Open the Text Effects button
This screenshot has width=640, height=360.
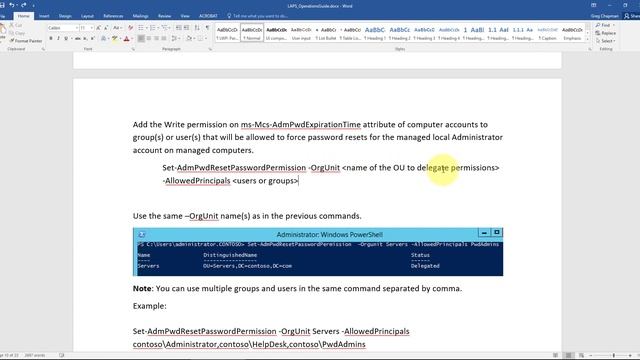103,38
